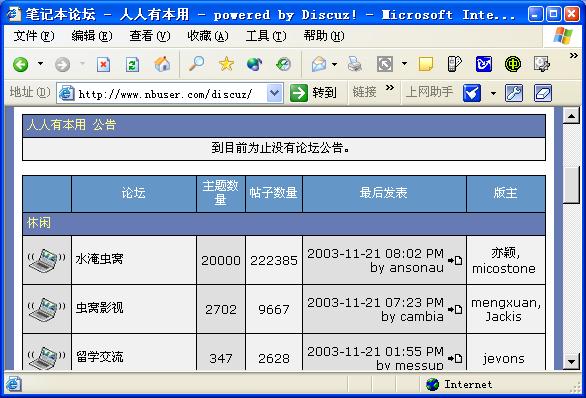Open Favorites with the star icon
Image resolution: width=586 pixels, height=398 pixels.
(x=226, y=64)
